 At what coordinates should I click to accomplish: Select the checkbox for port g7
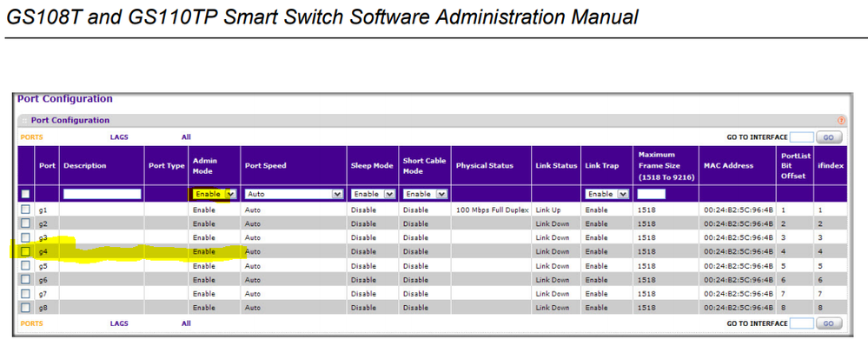tap(25, 293)
